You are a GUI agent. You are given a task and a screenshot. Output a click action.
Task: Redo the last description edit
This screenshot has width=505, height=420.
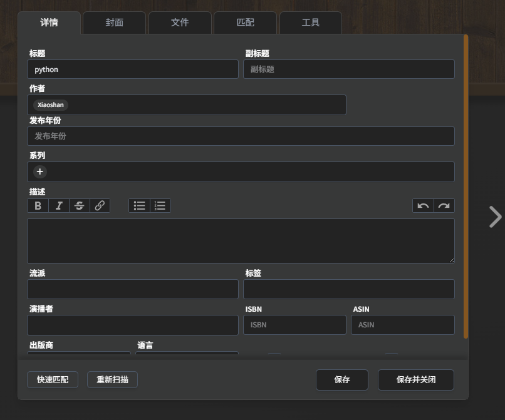tap(444, 205)
